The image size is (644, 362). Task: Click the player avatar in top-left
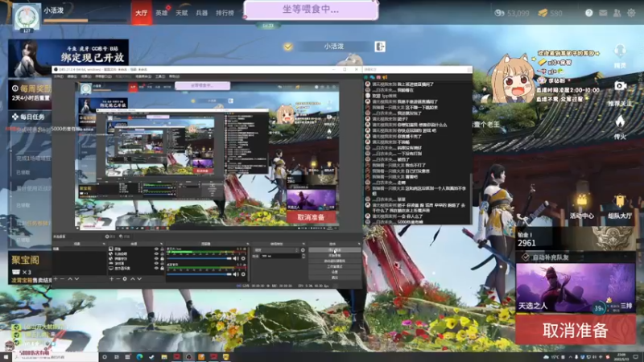tap(27, 16)
